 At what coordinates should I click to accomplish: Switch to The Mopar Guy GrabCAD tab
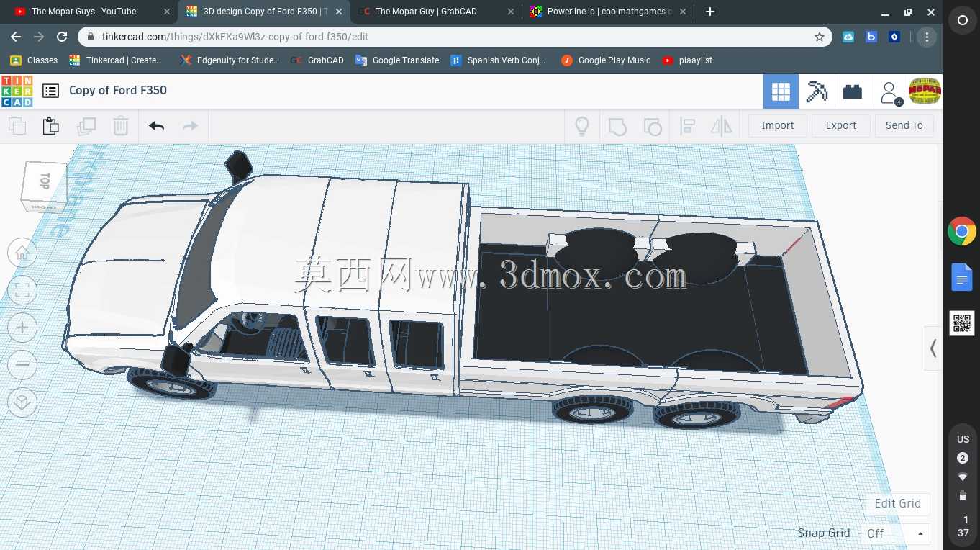(x=437, y=12)
